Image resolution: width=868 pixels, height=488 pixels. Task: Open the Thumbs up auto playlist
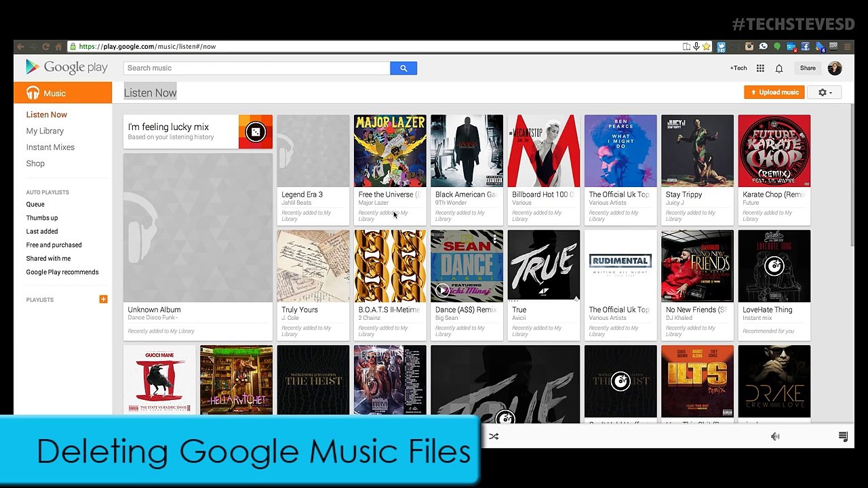tap(42, 218)
